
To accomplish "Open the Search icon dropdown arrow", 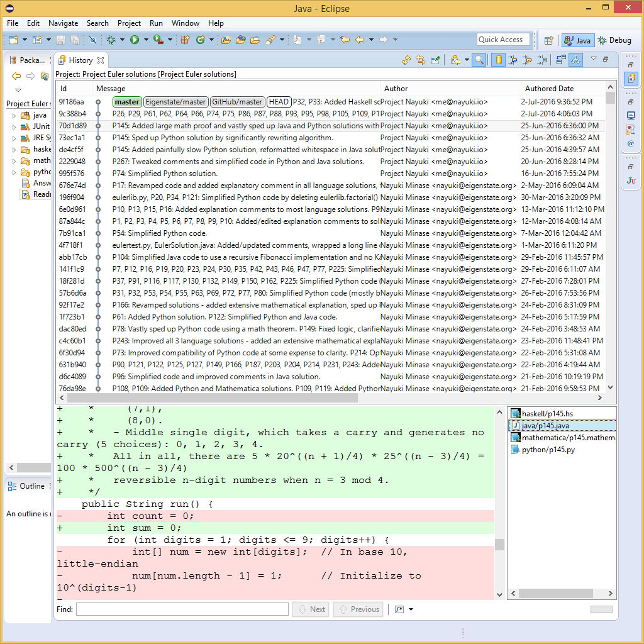I will 282,40.
